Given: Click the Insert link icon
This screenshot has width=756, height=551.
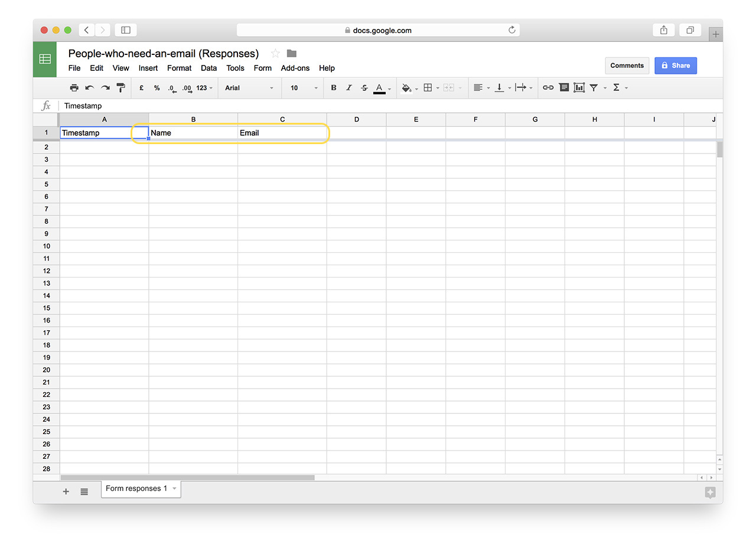Looking at the screenshot, I should pos(548,88).
